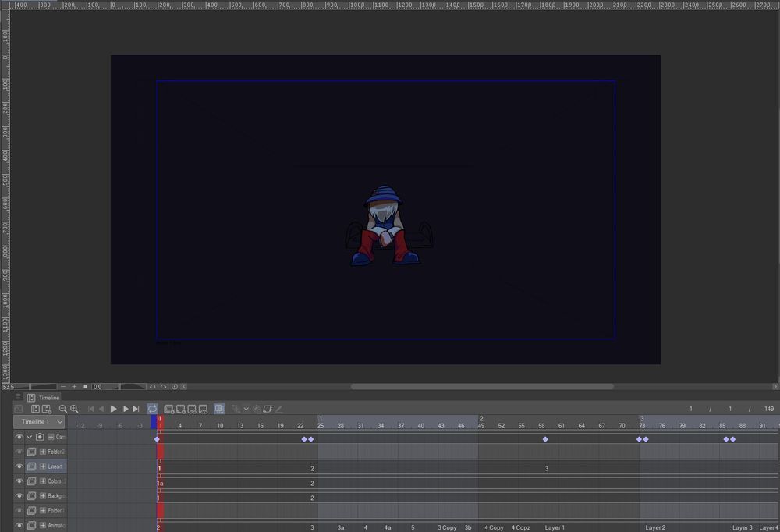Click the reset zoom square icon
This screenshot has height=532, width=780.
86,387
